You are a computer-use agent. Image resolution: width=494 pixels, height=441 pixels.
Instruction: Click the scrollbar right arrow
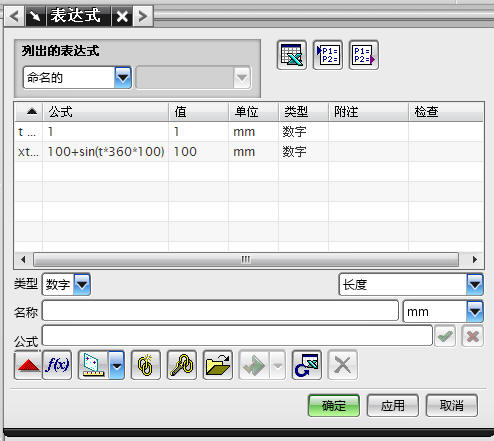[x=475, y=259]
